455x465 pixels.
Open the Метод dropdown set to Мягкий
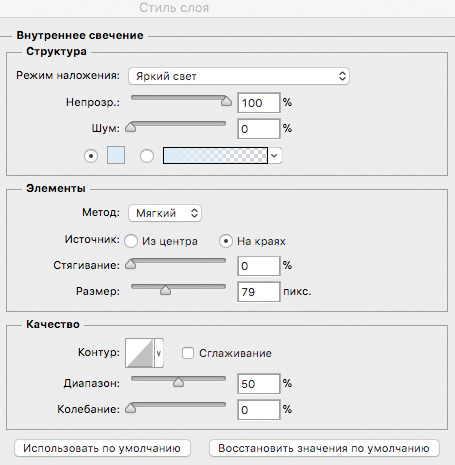(165, 213)
